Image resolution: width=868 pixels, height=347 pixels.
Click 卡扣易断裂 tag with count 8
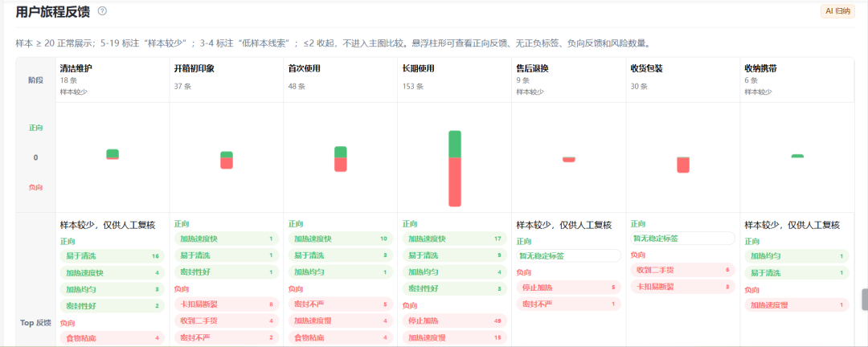coord(227,304)
